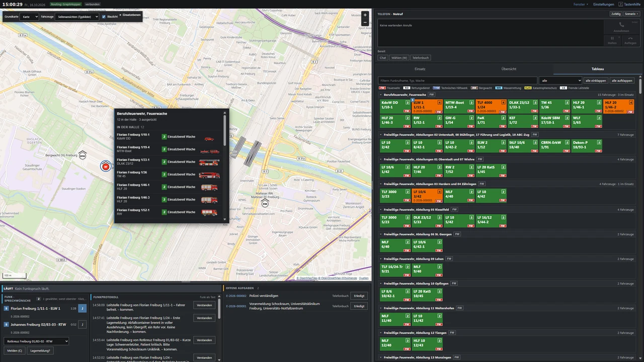Click the 'alle einklappen' button
The image size is (644, 362).
pos(596,80)
